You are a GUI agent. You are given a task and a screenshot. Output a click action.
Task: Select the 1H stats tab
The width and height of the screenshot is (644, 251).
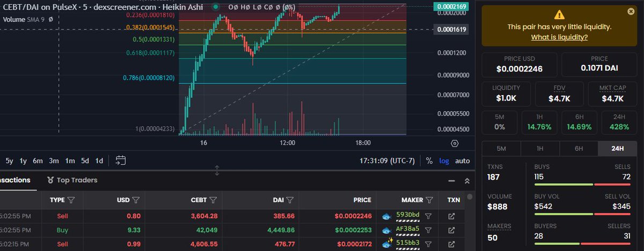pyautogui.click(x=540, y=149)
